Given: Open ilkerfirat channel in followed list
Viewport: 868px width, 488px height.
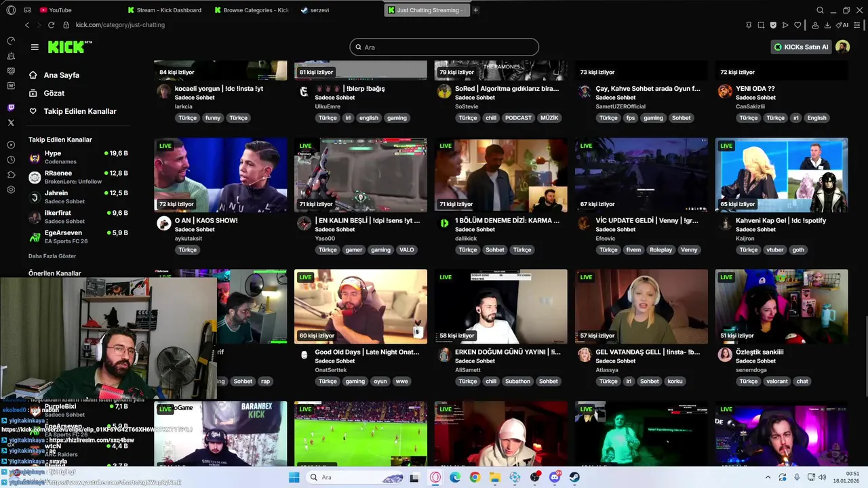Looking at the screenshot, I should pyautogui.click(x=78, y=217).
